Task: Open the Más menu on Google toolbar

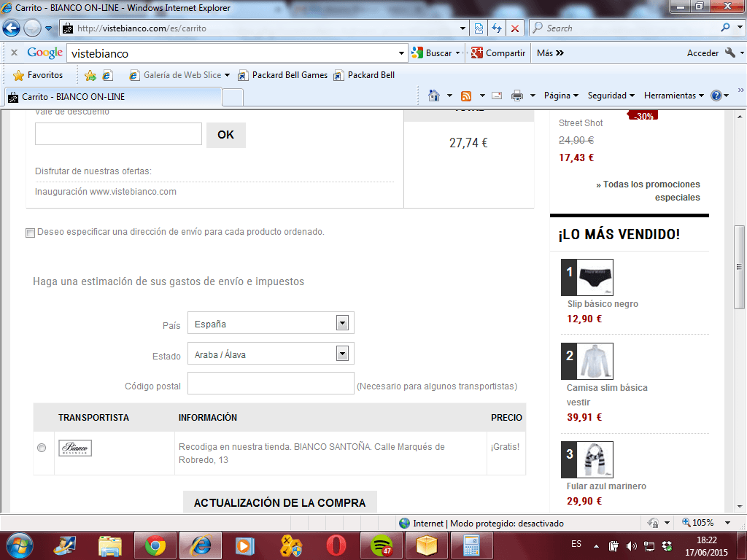Action: 550,52
